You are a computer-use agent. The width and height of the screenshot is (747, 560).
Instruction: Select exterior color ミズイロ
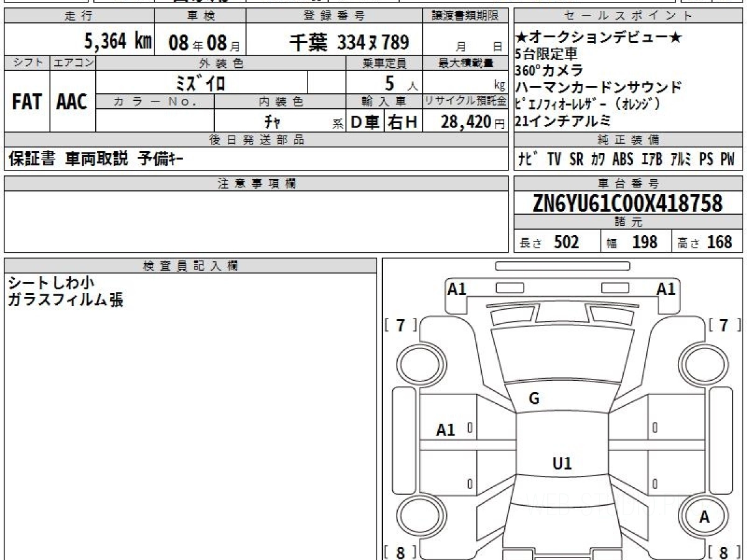[201, 82]
